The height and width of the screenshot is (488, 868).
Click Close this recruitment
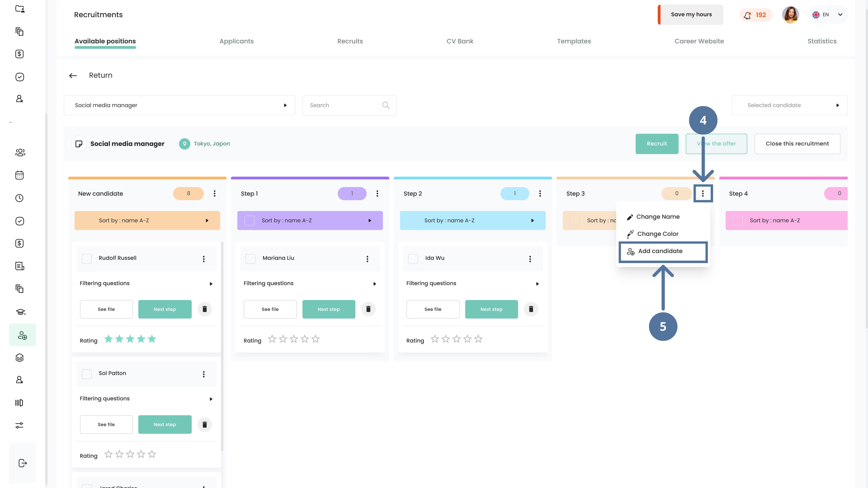[797, 144]
